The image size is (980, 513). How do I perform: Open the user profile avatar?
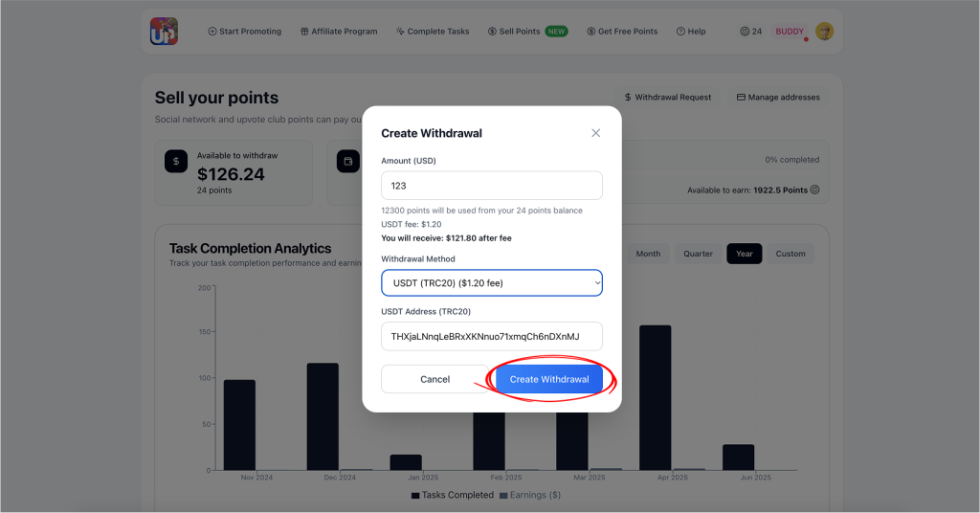pyautogui.click(x=824, y=32)
